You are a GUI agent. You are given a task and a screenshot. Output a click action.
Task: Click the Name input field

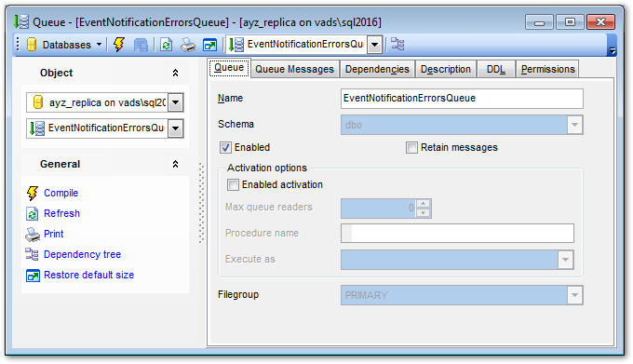click(x=462, y=99)
